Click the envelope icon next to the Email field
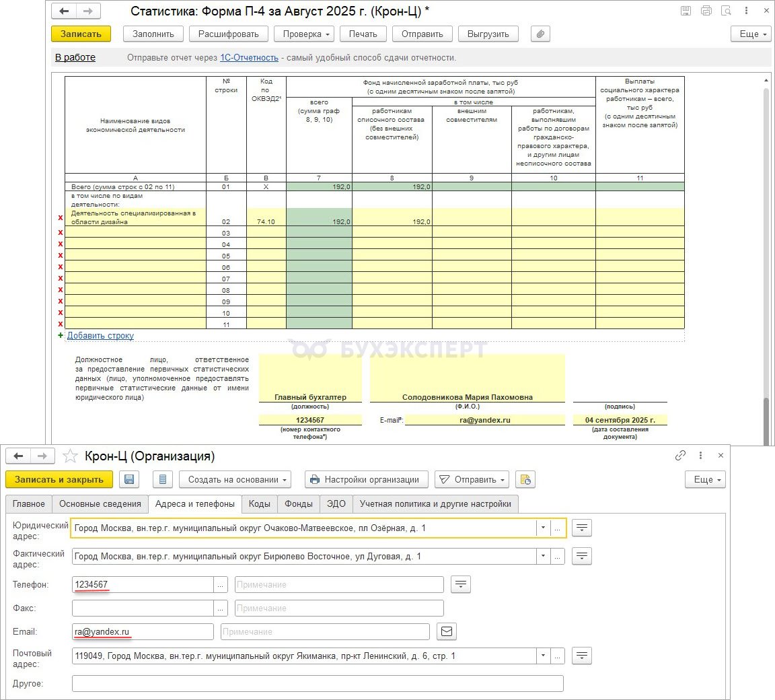The width and height of the screenshot is (775, 700). (447, 631)
